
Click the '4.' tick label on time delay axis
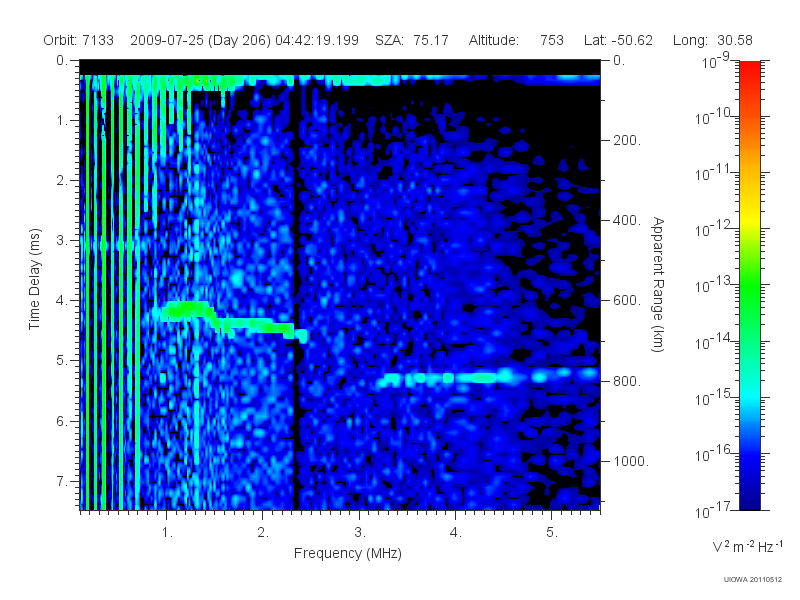tap(62, 301)
